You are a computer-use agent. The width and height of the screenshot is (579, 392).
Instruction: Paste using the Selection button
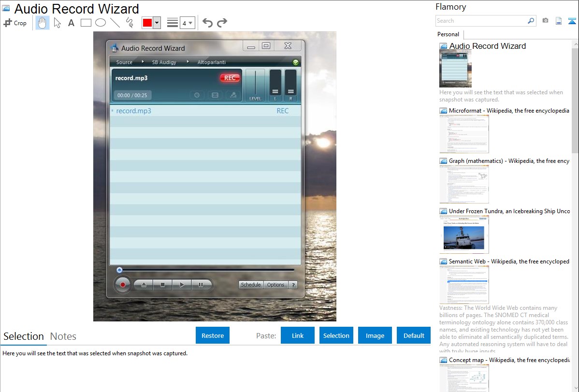point(336,335)
